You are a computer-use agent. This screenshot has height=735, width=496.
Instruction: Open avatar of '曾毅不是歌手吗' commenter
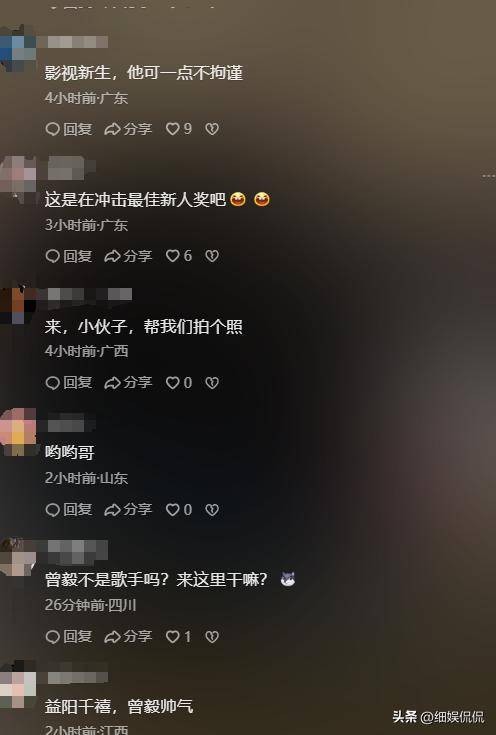18,557
